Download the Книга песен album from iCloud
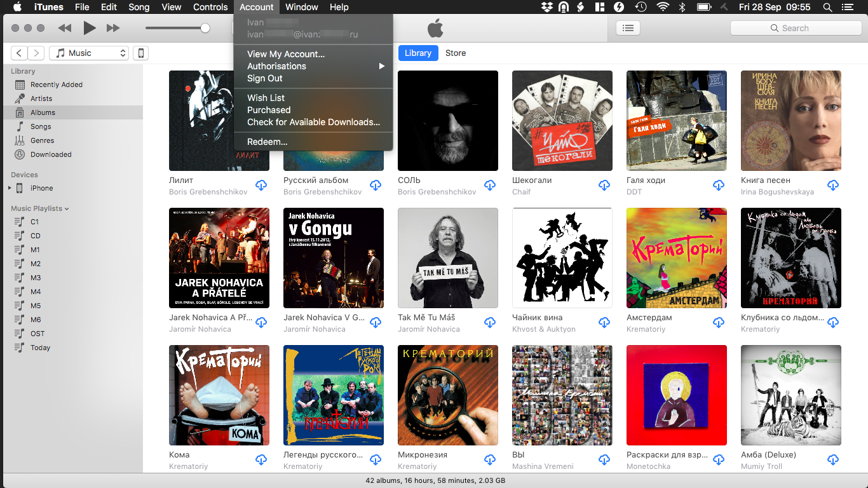This screenshot has width=868, height=488. pos(833,186)
